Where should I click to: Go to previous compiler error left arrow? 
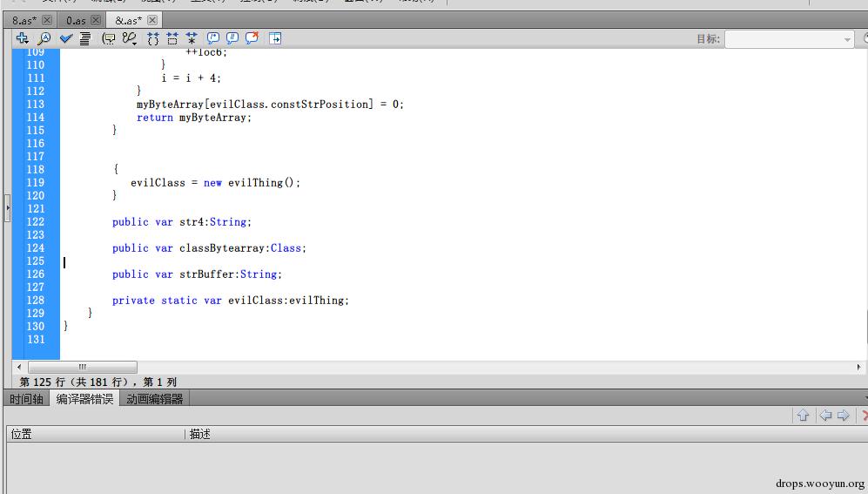tap(825, 415)
